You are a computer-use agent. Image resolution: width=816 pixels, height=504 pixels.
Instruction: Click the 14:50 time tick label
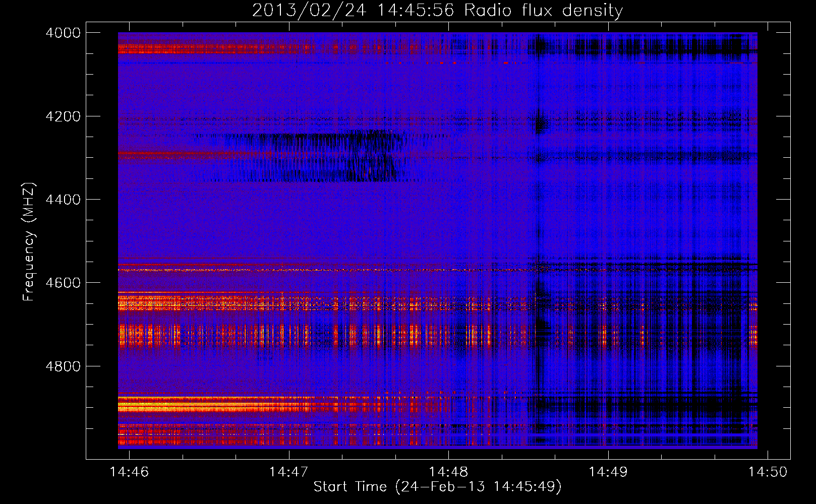(768, 472)
